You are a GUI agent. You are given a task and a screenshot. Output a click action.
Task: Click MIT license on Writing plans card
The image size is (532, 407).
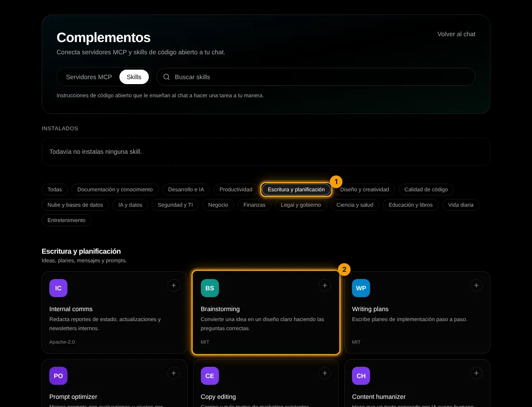point(356,342)
